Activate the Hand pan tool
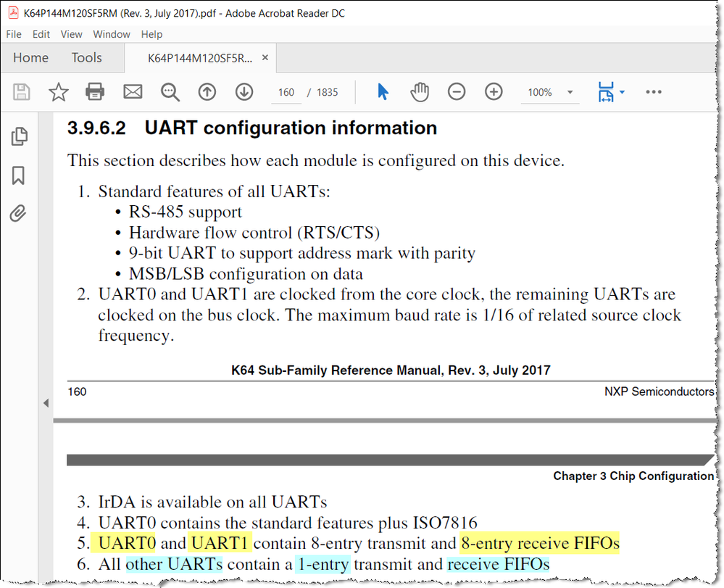 click(420, 92)
